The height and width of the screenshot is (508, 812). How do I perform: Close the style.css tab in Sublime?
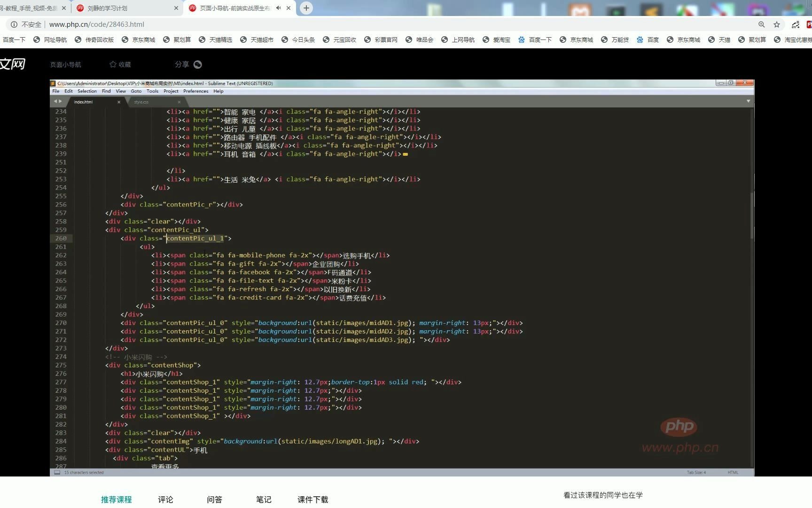179,102
